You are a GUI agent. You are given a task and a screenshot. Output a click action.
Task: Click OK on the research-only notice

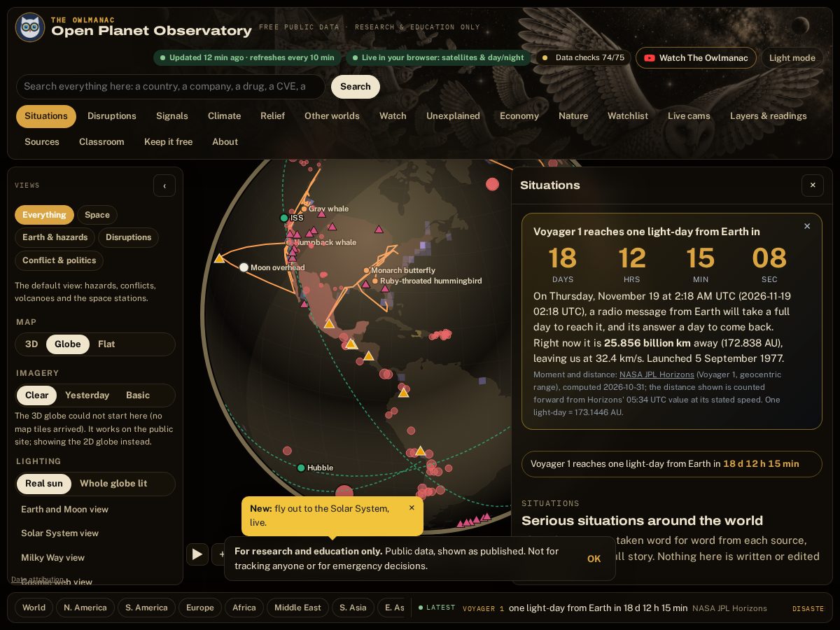594,559
